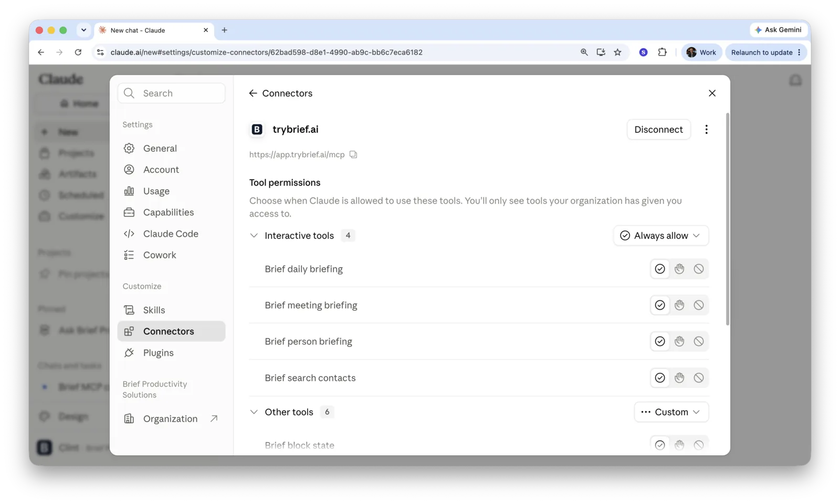Go back to Connectors list arrow
Image resolution: width=840 pixels, height=504 pixels.
coord(253,93)
